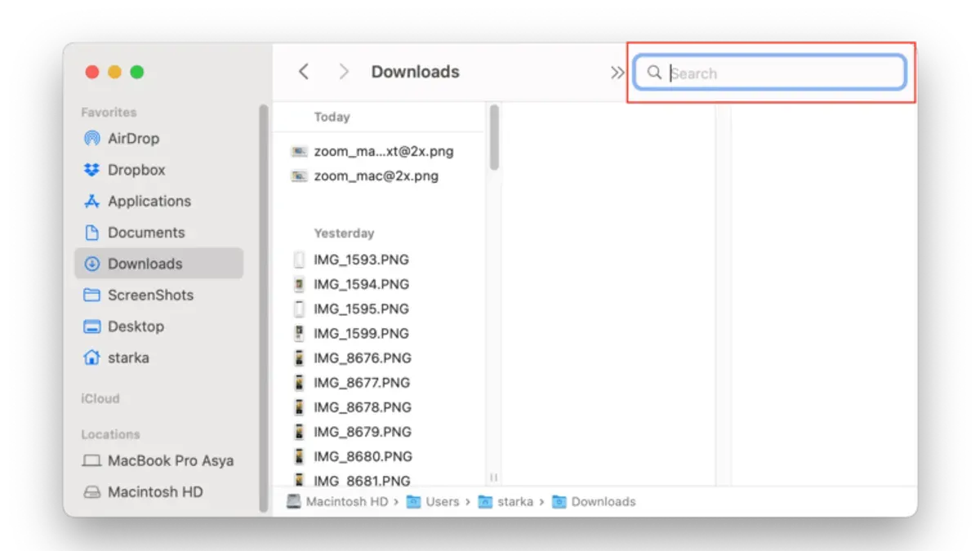The image size is (980, 551).
Task: Click starka text in the path bar
Action: [515, 502]
